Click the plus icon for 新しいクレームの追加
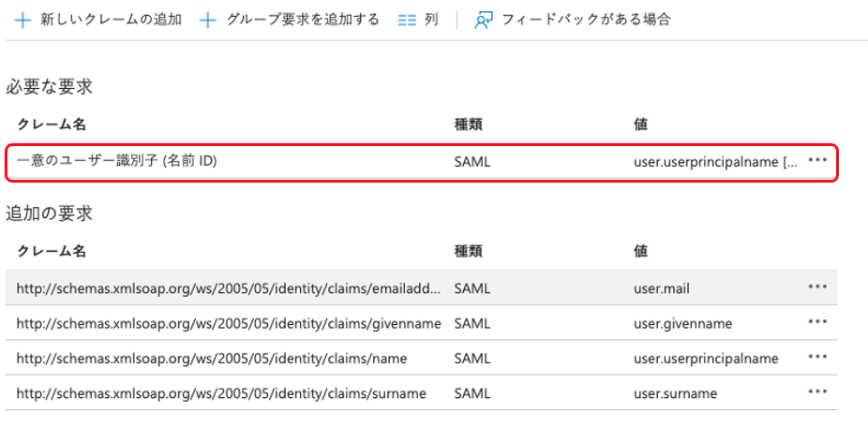 pos(22,20)
